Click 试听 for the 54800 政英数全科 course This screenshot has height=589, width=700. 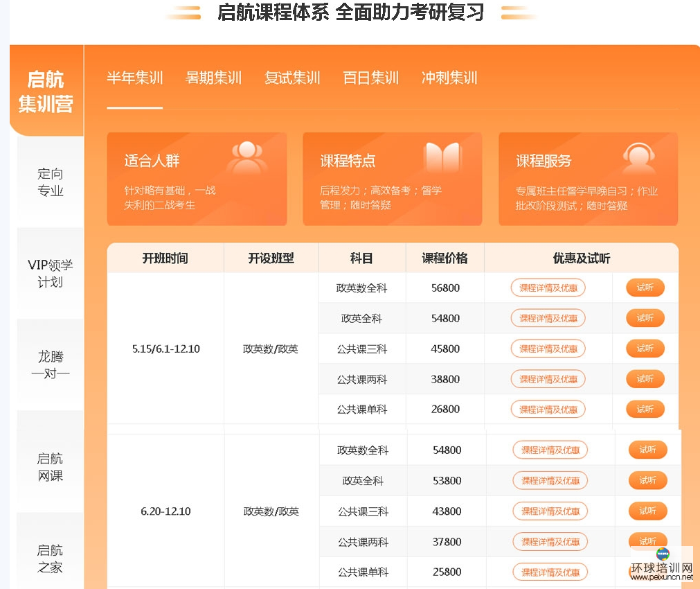(x=648, y=450)
